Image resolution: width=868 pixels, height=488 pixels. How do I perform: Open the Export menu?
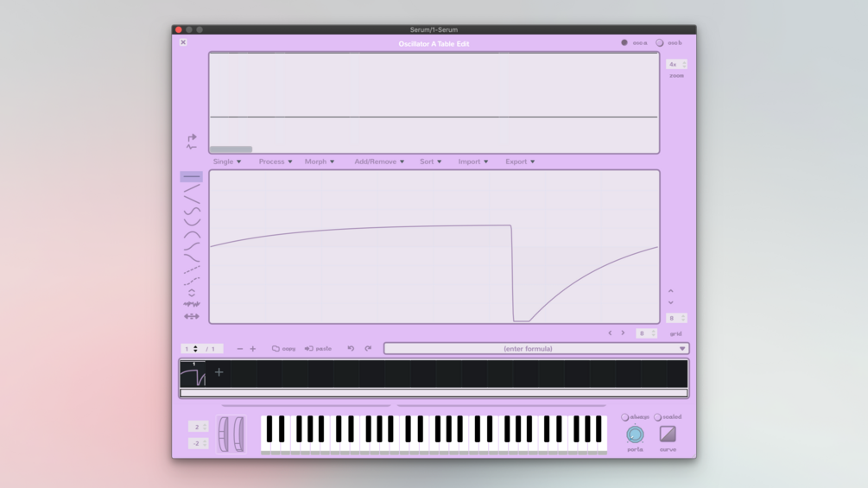coord(520,162)
